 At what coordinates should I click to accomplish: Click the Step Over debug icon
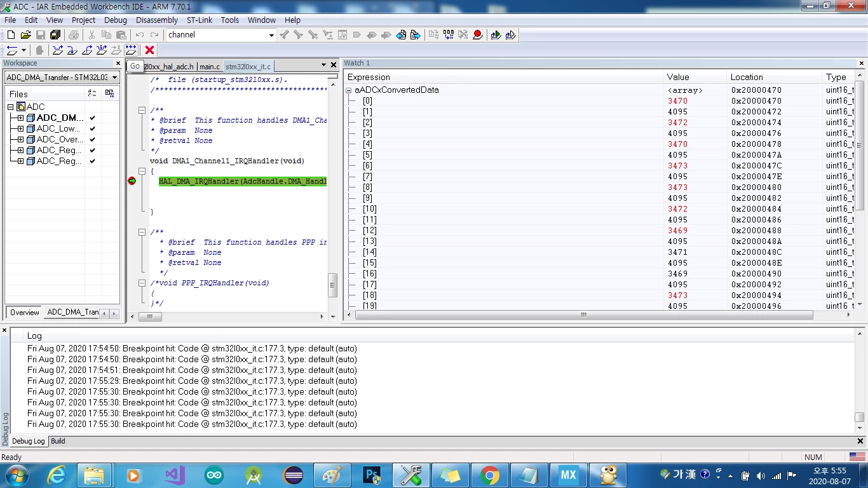pos(58,50)
